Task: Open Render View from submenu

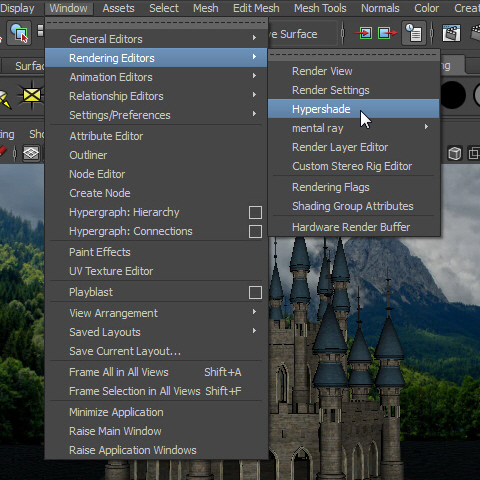Action: click(x=353, y=71)
